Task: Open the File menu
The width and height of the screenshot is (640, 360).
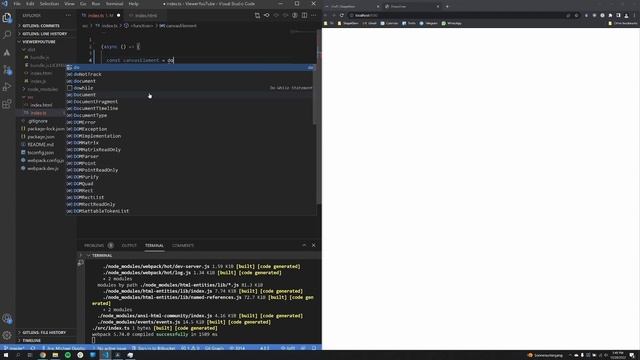Action: tap(17, 4)
